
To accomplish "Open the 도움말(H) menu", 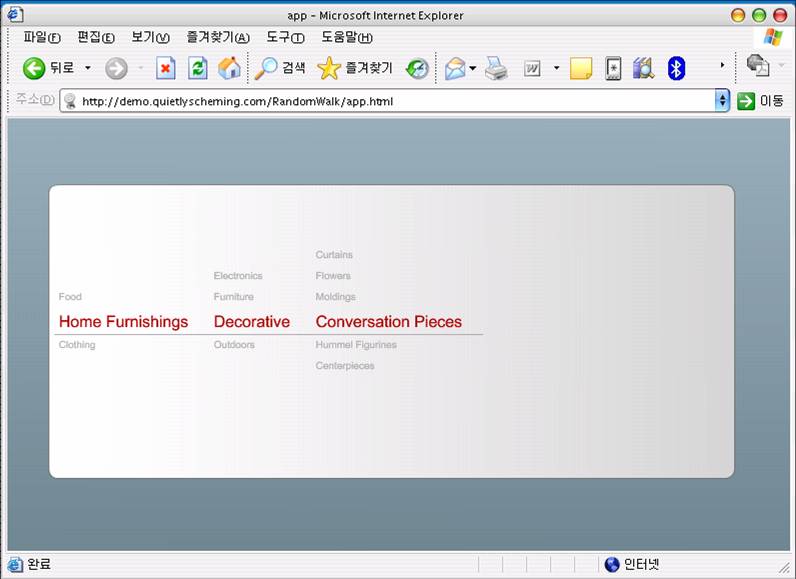I will click(347, 38).
